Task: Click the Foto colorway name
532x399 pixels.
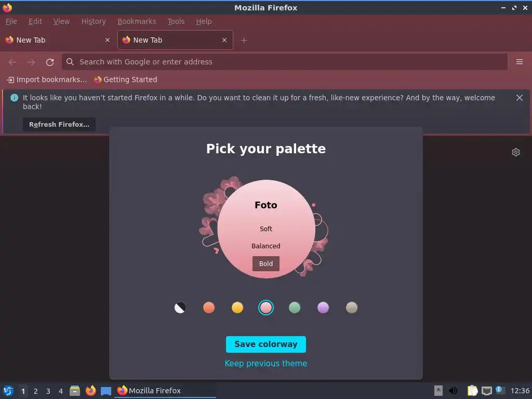Action: point(265,205)
